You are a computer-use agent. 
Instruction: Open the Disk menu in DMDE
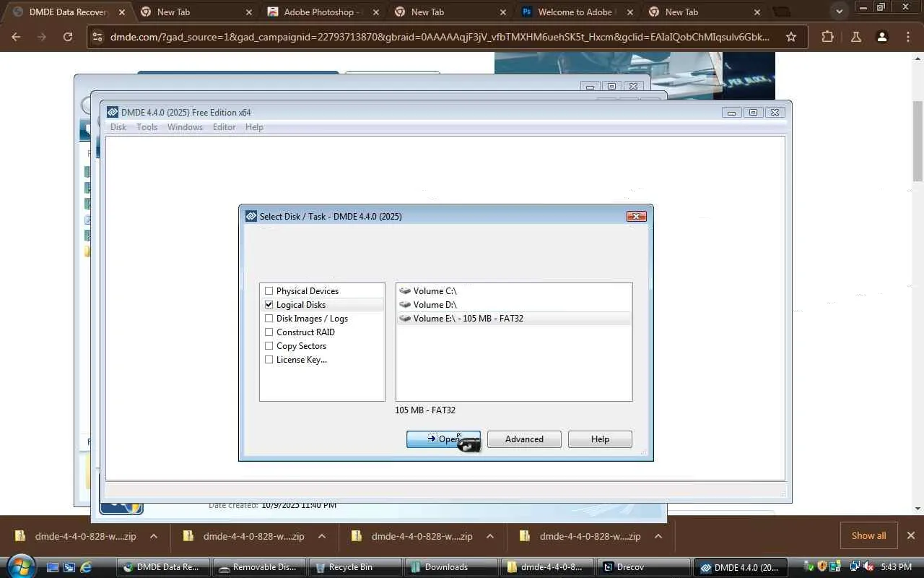click(x=118, y=127)
